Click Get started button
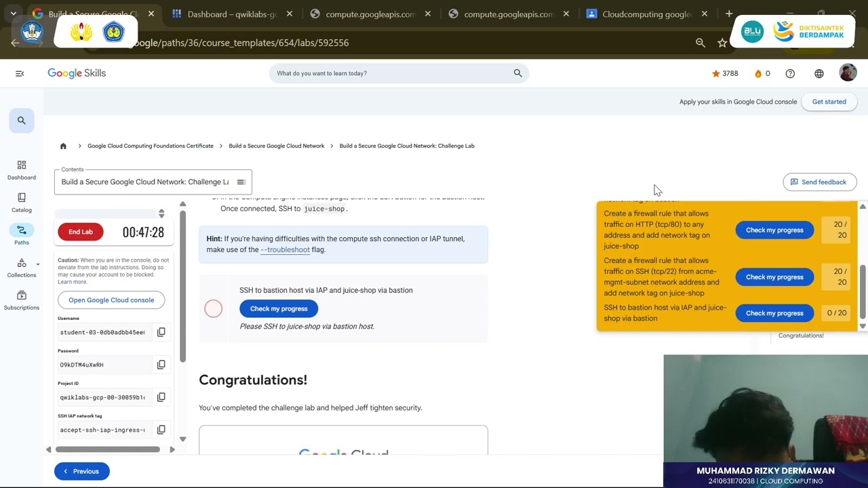 tap(829, 102)
